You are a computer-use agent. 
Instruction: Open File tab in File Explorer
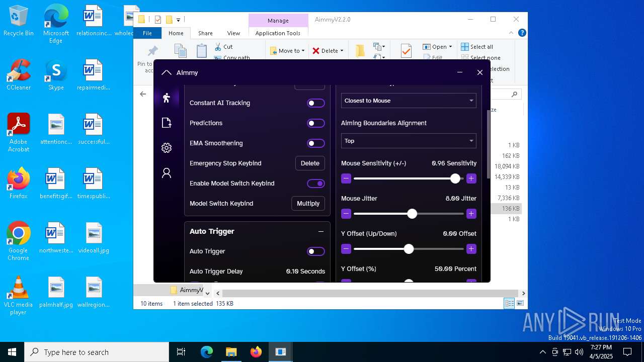coord(147,33)
